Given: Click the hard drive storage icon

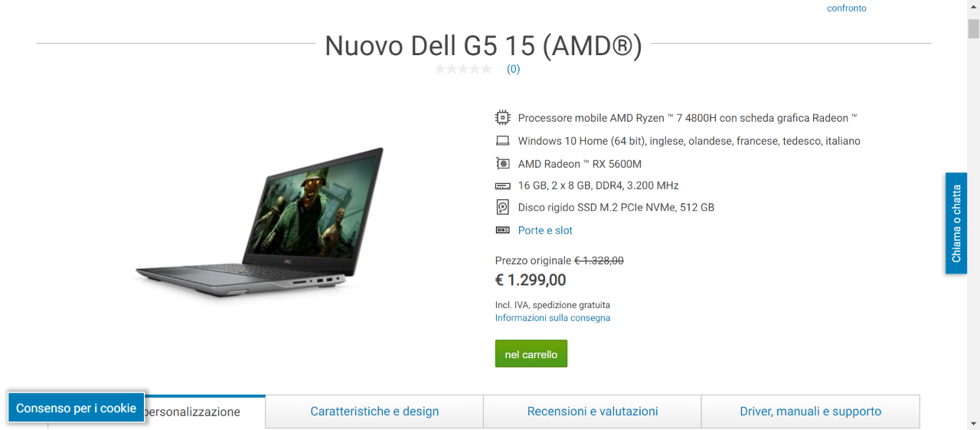Looking at the screenshot, I should click(x=502, y=208).
